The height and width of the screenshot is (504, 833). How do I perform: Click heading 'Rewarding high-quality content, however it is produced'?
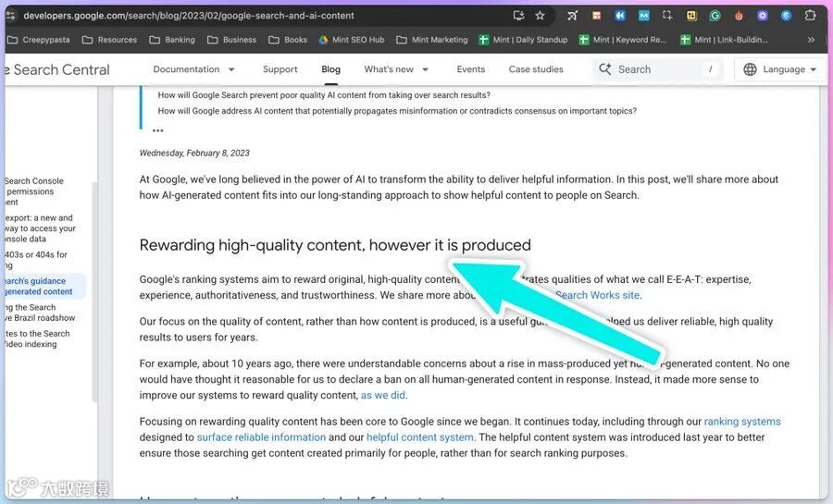click(335, 245)
